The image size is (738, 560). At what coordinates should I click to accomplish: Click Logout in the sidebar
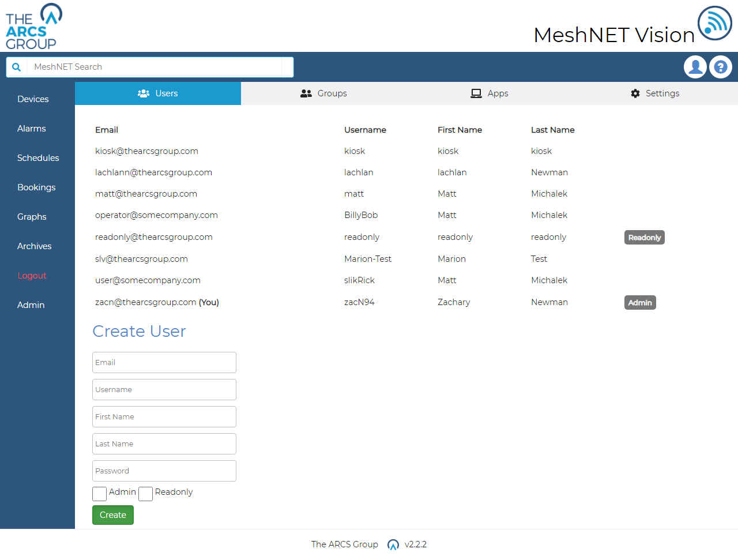32,275
